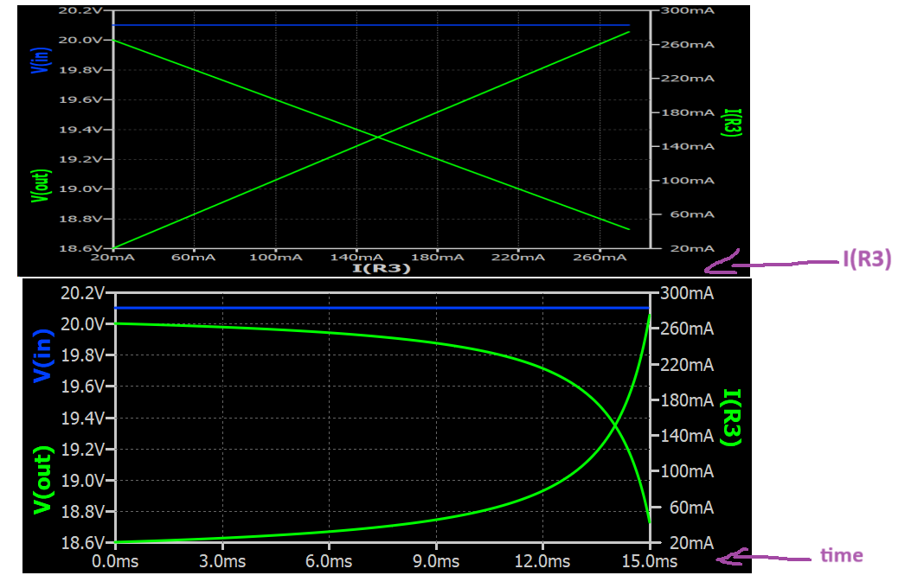Click the 260mA tick on top plot's horizontal axis
Image resolution: width=911 pixels, height=588 pixels.
pos(600,257)
